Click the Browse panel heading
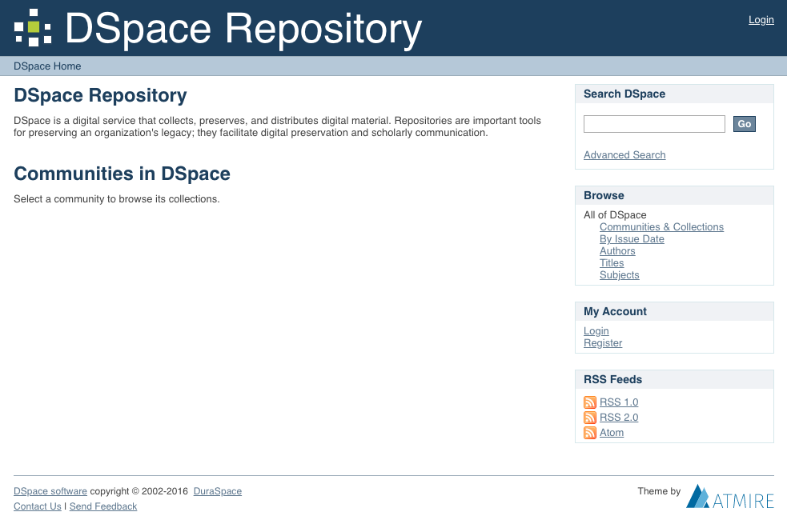Image resolution: width=787 pixels, height=532 pixels. 604,195
